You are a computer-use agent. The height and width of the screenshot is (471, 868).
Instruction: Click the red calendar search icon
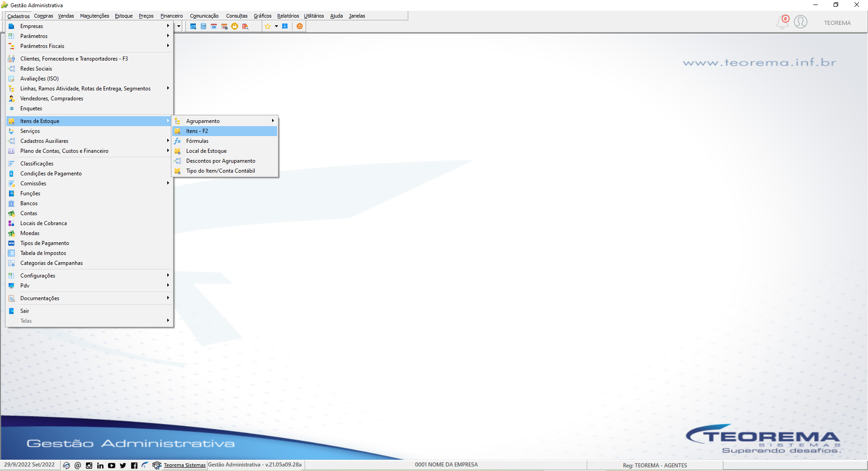[x=245, y=26]
